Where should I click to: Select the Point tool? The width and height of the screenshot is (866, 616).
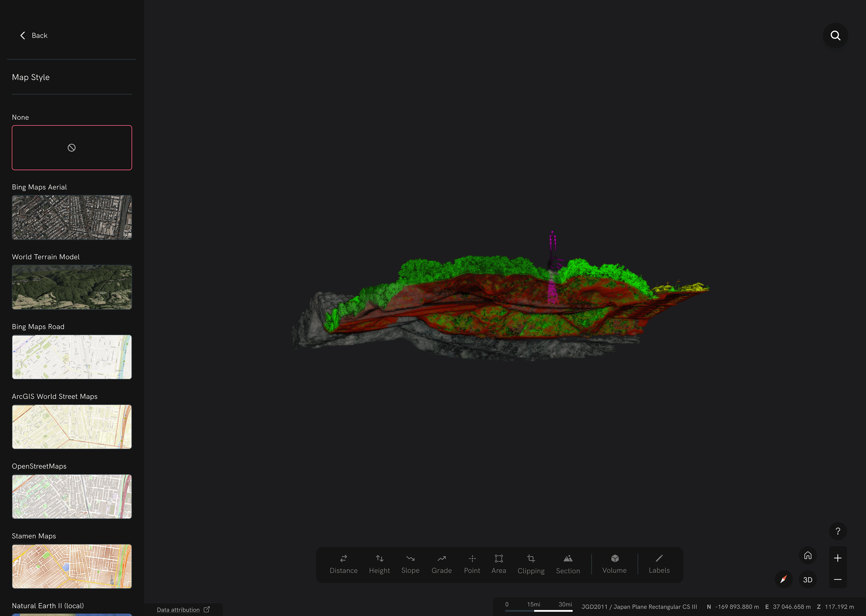point(472,564)
